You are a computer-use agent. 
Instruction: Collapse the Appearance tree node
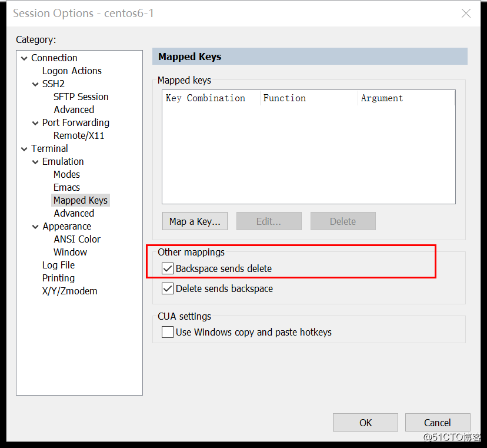[35, 227]
